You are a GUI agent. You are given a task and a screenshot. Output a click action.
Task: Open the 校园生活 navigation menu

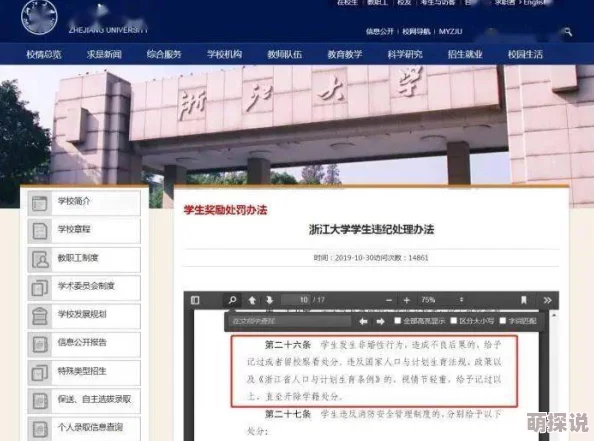[525, 54]
